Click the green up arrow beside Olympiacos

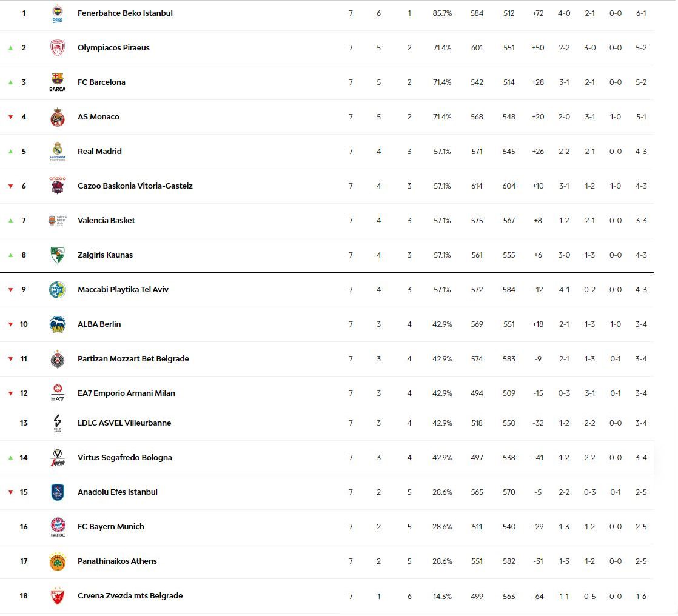click(x=10, y=48)
